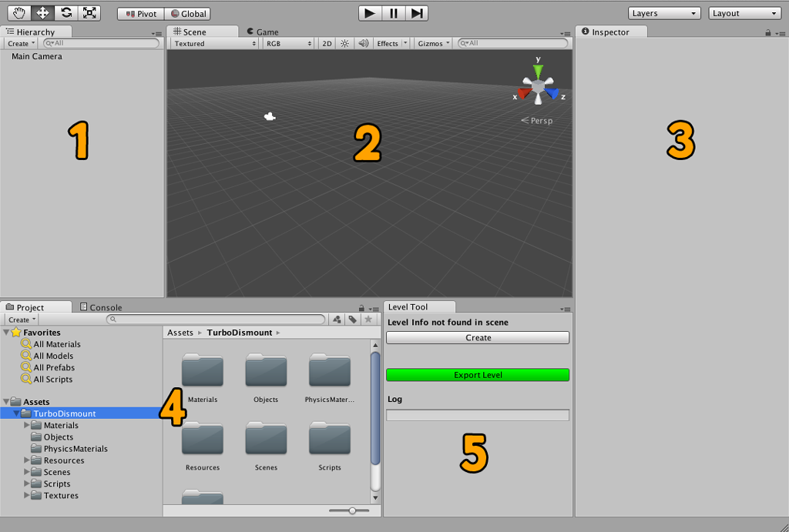Select All Models favorite
The image size is (789, 532).
point(53,356)
